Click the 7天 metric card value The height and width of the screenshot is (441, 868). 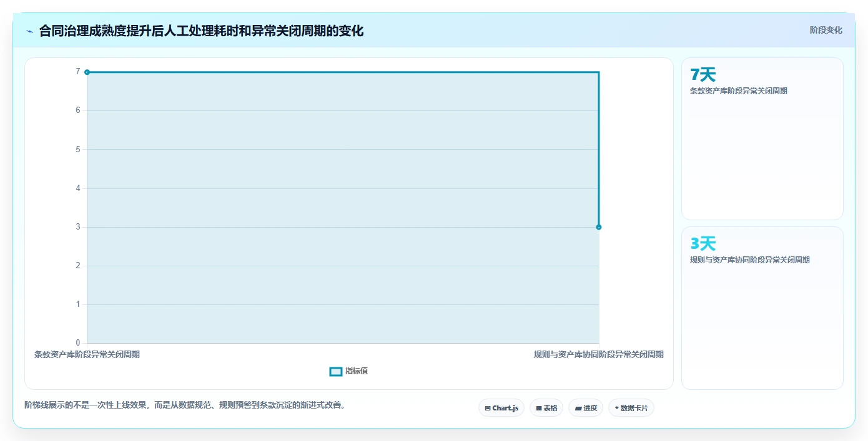tap(703, 75)
